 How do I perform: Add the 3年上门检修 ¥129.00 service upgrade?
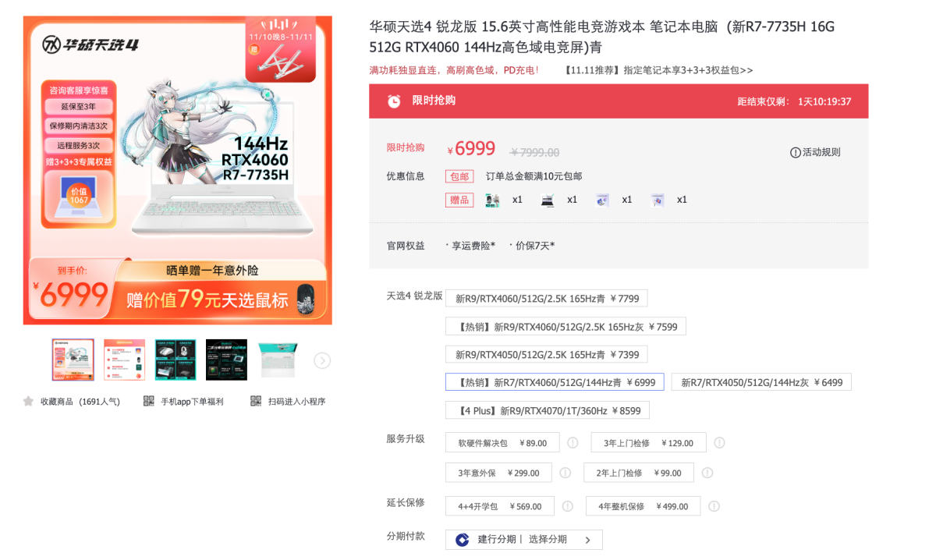(x=648, y=443)
